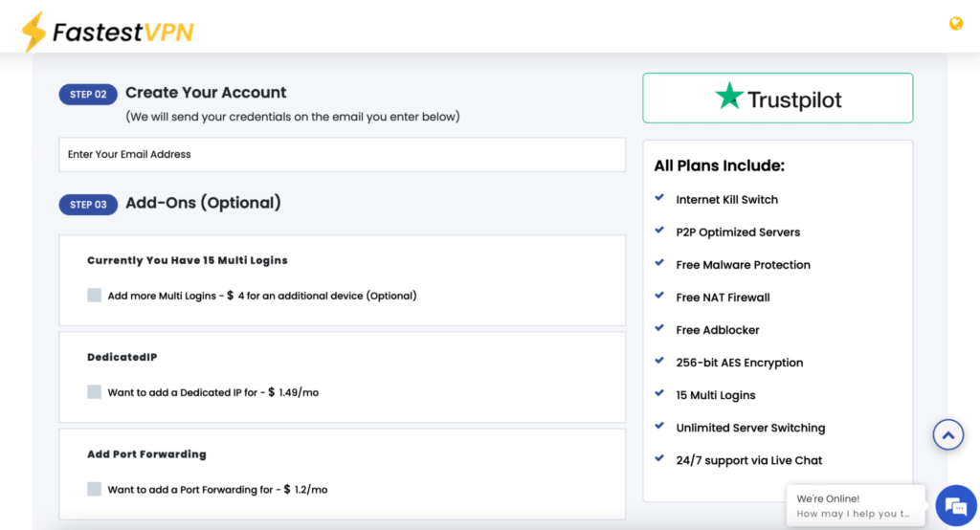The image size is (980, 530).
Task: Check the Add more Multi Logins box
Action: coord(95,295)
